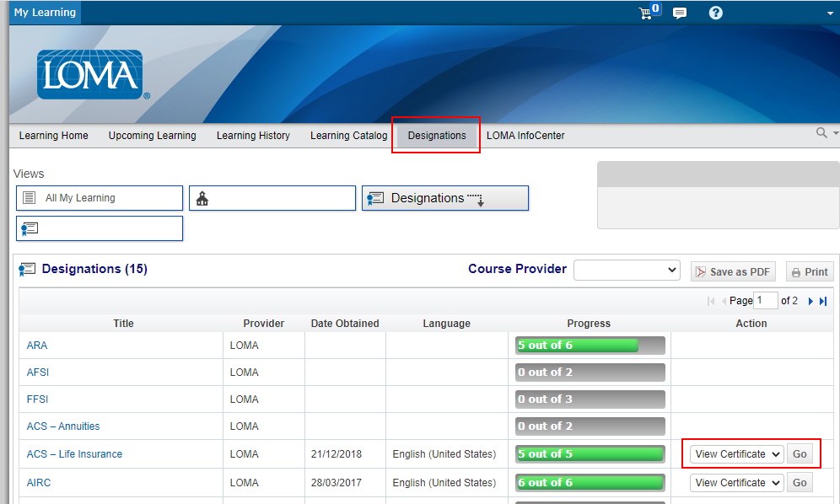Focus the Page number input field
The width and height of the screenshot is (840, 504).
click(766, 301)
